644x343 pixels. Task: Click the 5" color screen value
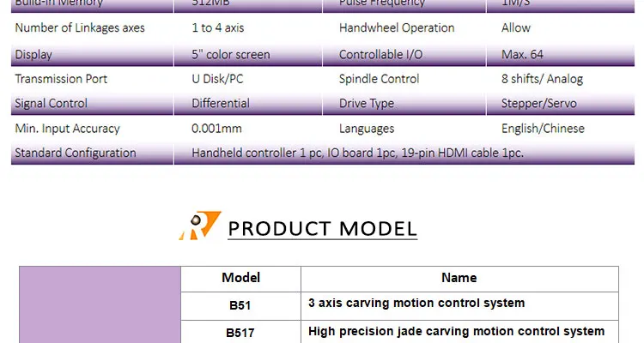(231, 55)
